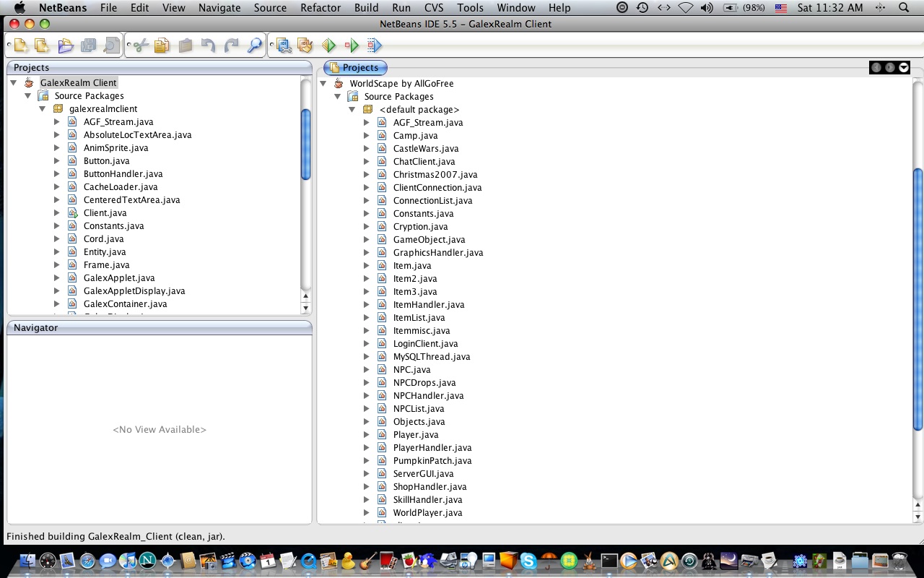The height and width of the screenshot is (578, 924).
Task: Select GalexApplet.java file
Action: coord(119,278)
